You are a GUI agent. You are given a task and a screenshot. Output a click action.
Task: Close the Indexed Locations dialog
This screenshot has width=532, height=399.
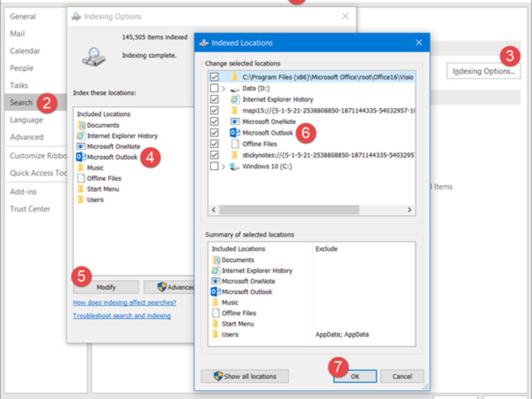click(x=418, y=43)
